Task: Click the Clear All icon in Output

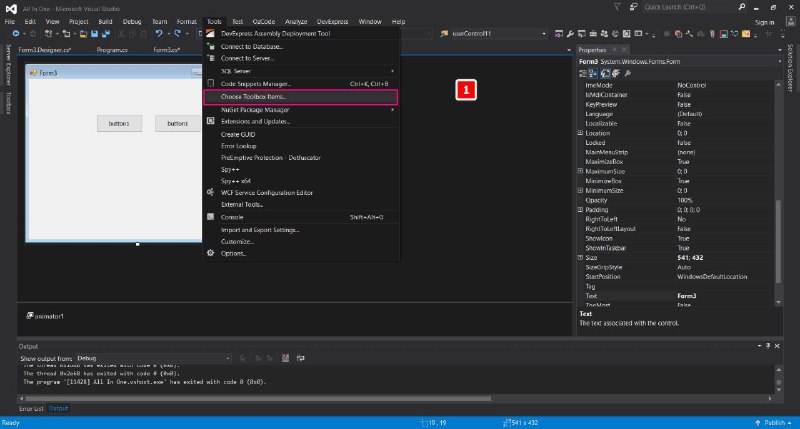Action: click(285, 358)
